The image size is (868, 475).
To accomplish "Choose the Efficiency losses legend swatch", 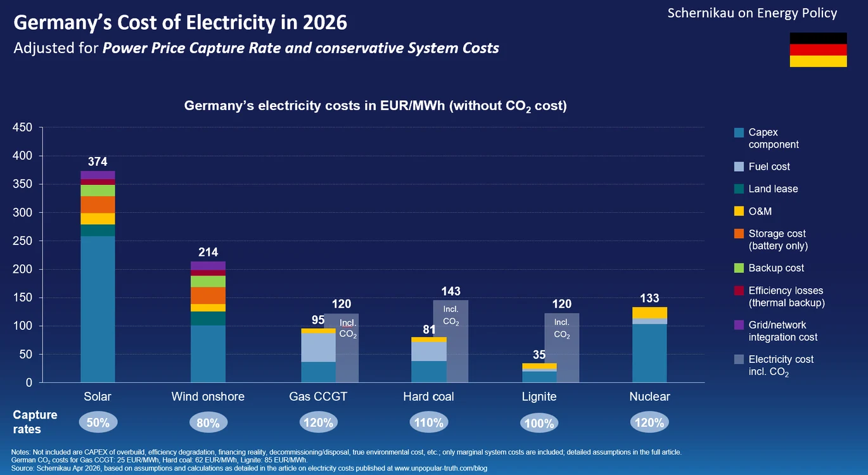I will pyautogui.click(x=738, y=291).
